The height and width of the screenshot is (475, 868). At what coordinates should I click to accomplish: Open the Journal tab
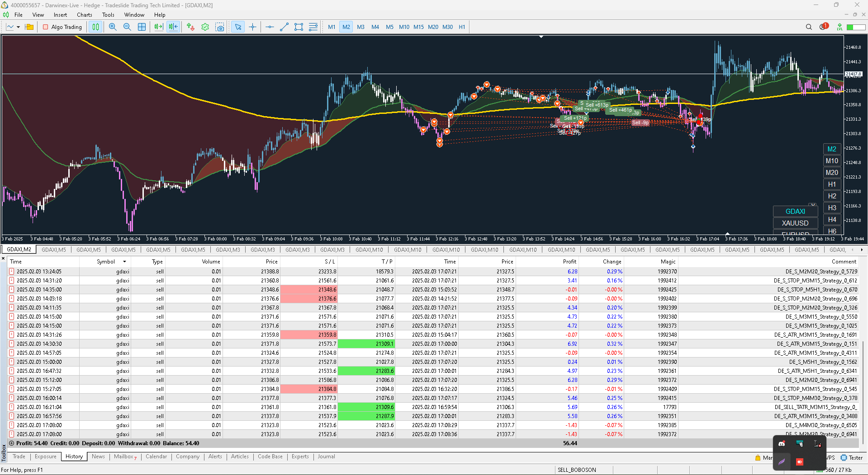(x=326, y=457)
